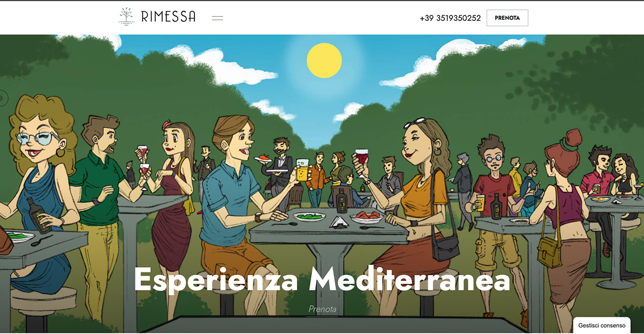Call the phone number +39 3519350252
Viewport: 644px width, 334px height.
(x=450, y=18)
